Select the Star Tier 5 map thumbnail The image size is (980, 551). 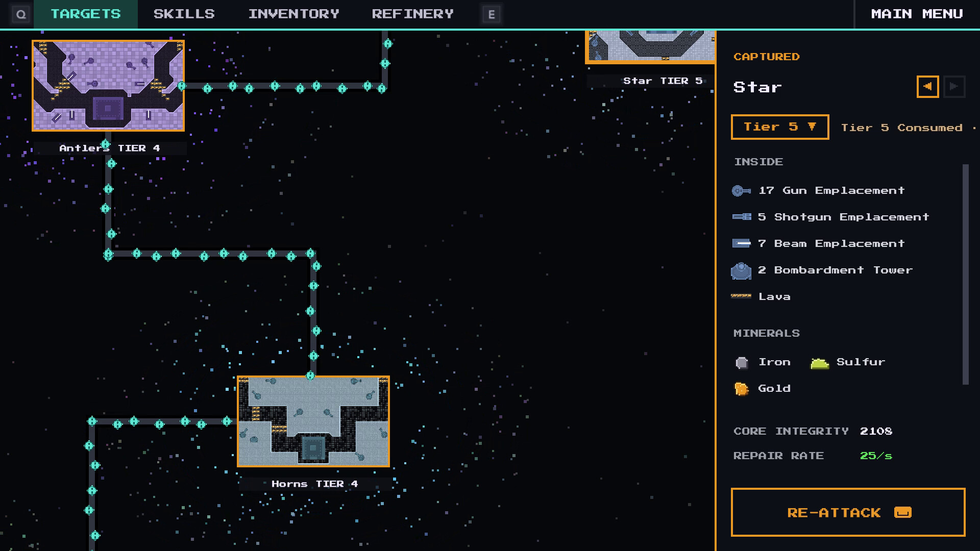(650, 47)
